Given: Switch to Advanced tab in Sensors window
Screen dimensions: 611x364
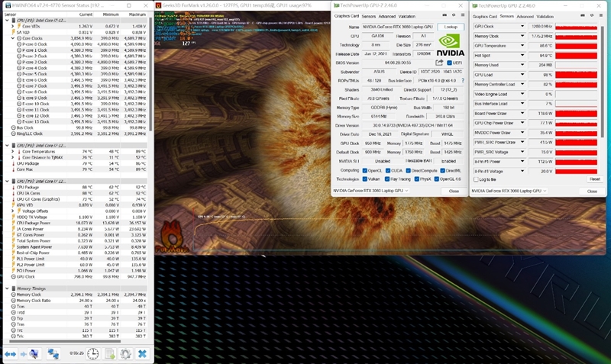Looking at the screenshot, I should click(525, 16).
